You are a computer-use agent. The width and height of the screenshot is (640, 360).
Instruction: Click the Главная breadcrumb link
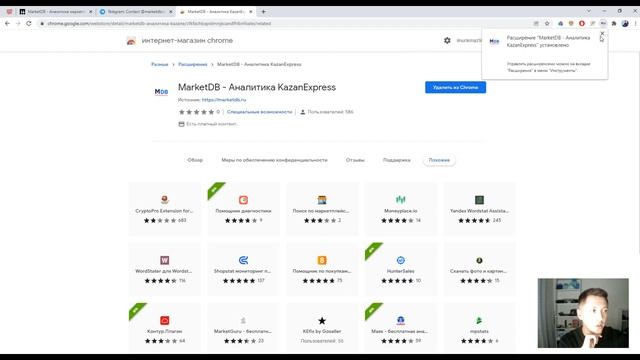160,64
